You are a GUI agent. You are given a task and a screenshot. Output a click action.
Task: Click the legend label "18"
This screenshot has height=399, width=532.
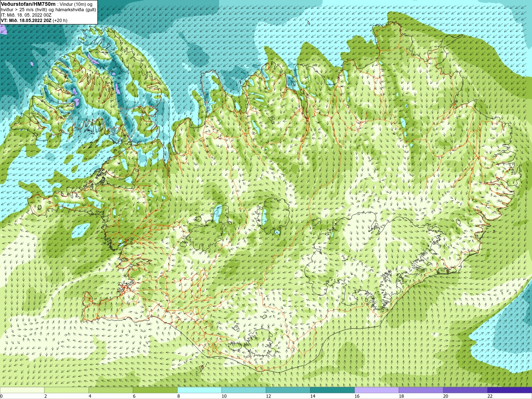point(401,396)
